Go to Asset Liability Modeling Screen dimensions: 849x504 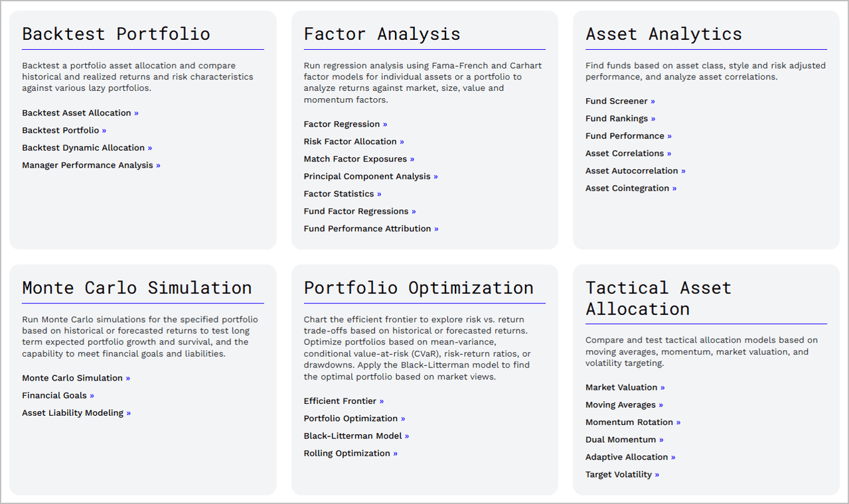(x=76, y=412)
